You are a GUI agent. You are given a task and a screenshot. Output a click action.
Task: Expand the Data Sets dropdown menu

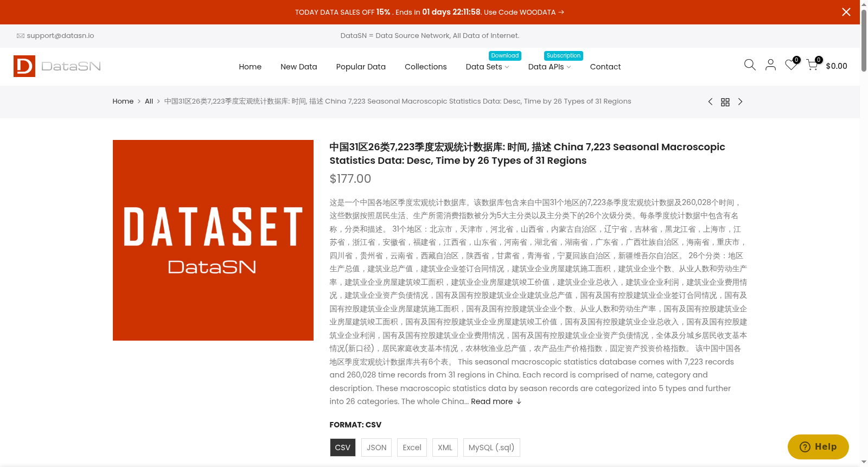click(x=487, y=67)
